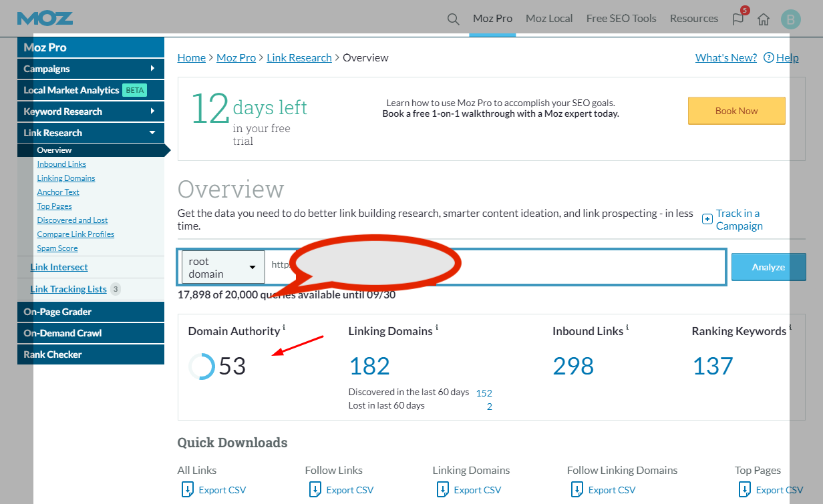Select Overview under Link Research

[x=54, y=150]
